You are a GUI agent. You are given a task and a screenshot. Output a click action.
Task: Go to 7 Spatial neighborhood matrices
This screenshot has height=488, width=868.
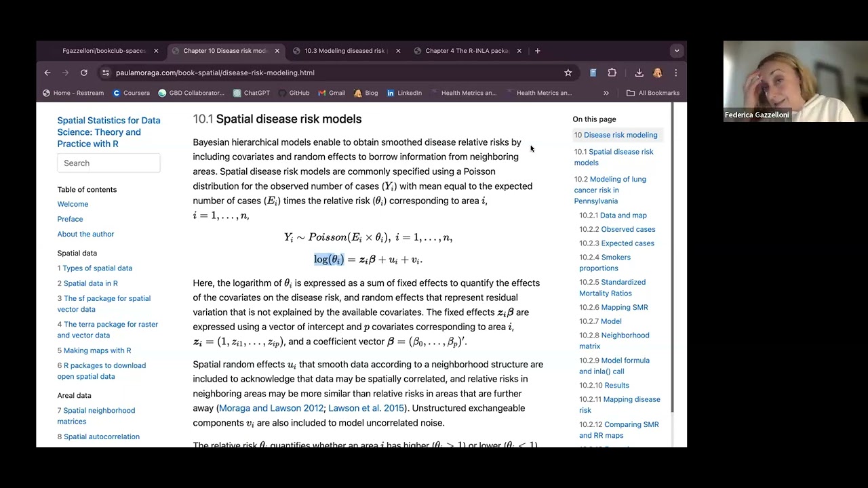[96, 415]
